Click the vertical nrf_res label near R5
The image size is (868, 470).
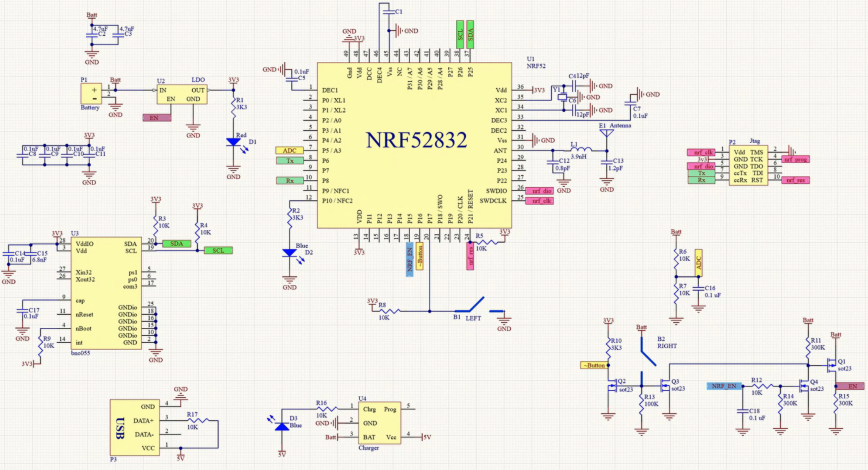[x=470, y=256]
